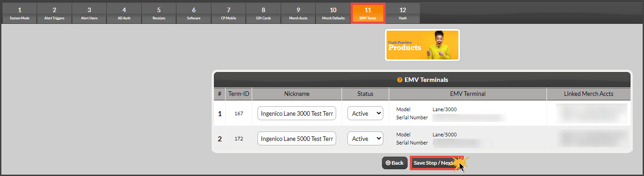Click Term-ID value 167
644x176 pixels.
click(x=239, y=113)
